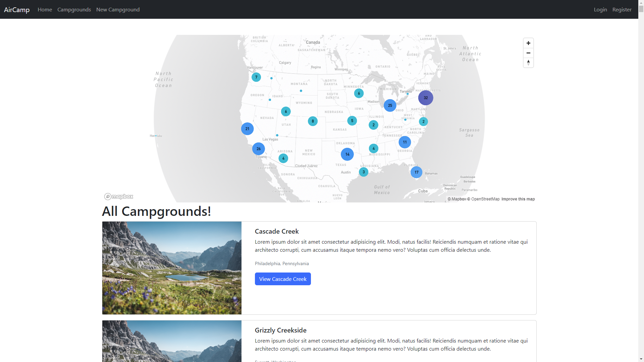
Task: Open the cluster of 4 in Arizona
Action: [x=283, y=158]
